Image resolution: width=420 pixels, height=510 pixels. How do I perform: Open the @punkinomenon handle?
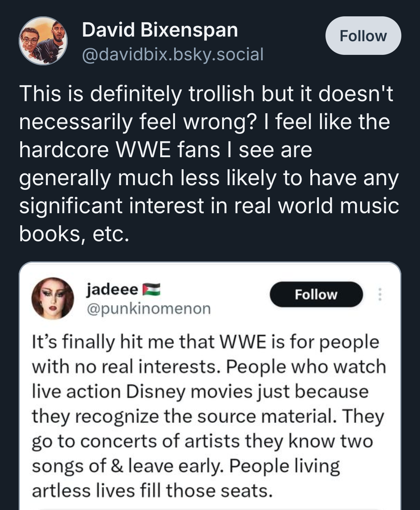(149, 308)
